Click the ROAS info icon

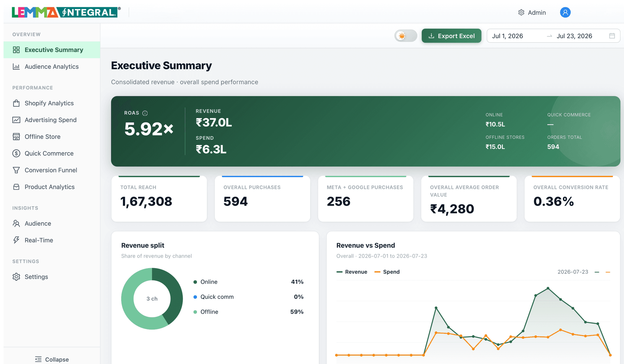(145, 113)
